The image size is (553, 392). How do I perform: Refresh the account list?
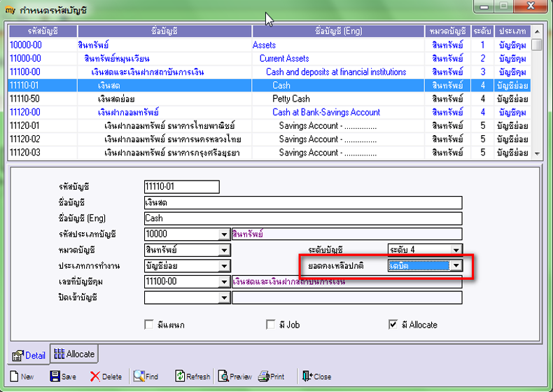(x=192, y=377)
